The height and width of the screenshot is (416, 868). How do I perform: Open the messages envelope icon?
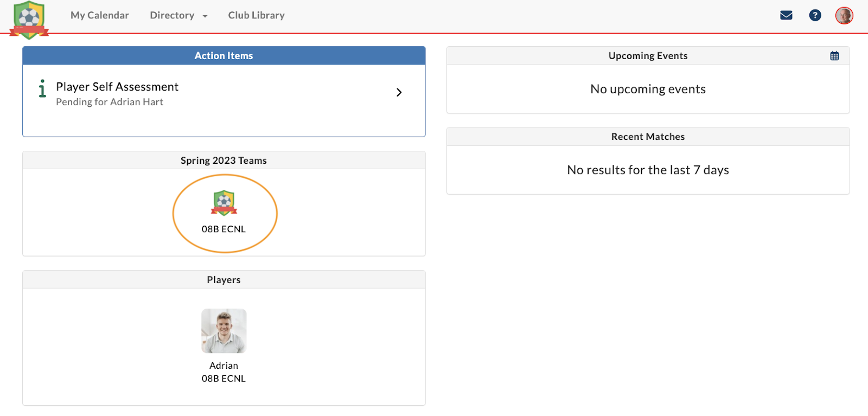coord(786,15)
